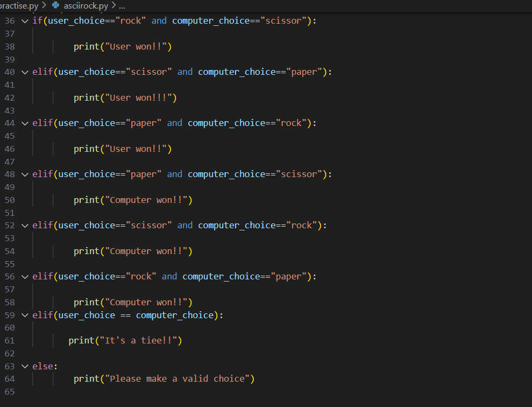Image resolution: width=532 pixels, height=407 pixels.
Task: Click line number 46 in the gutter
Action: point(10,149)
